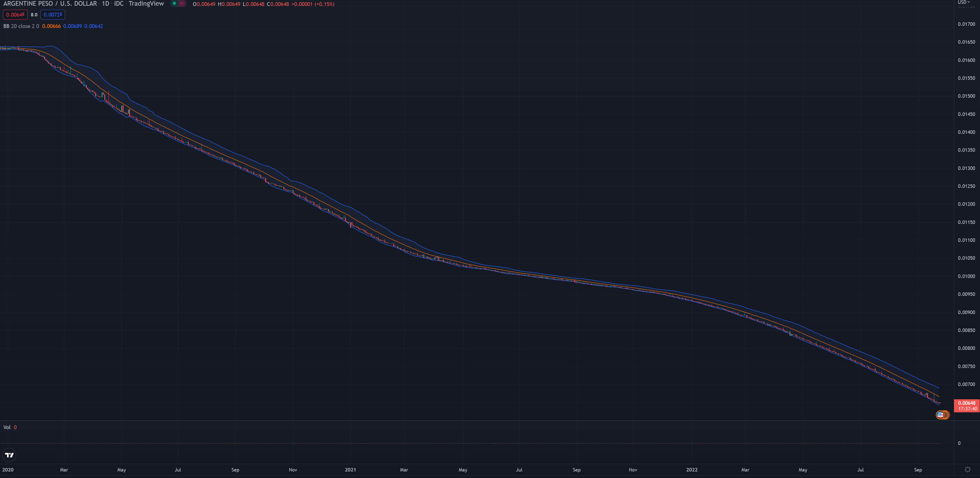
Task: Click the 2021 label on time axis
Action: click(x=350, y=470)
